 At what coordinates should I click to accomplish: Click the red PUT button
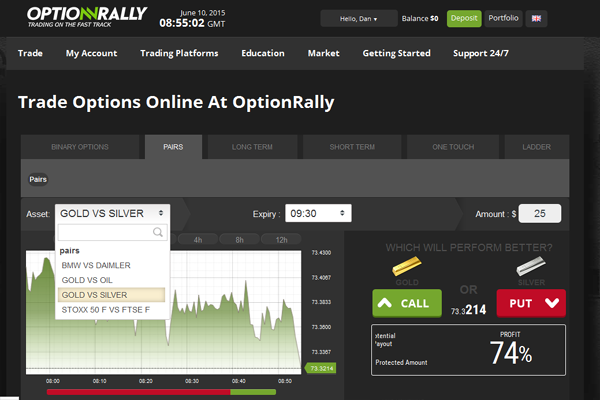point(531,303)
